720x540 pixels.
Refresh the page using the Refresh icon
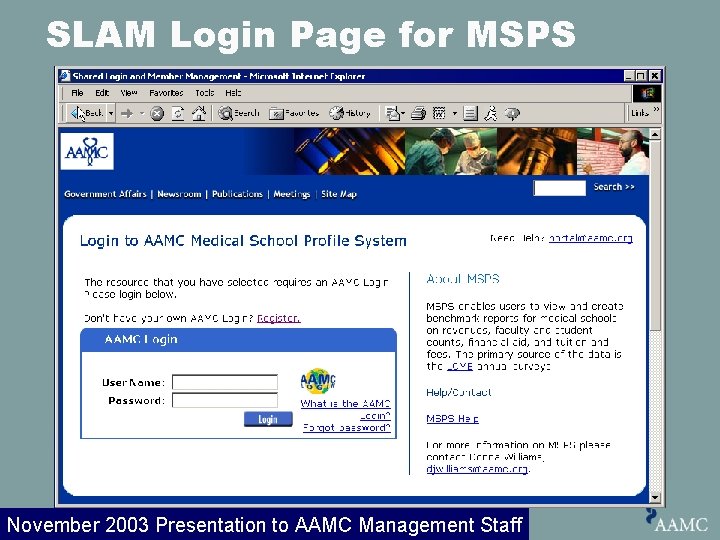[178, 113]
